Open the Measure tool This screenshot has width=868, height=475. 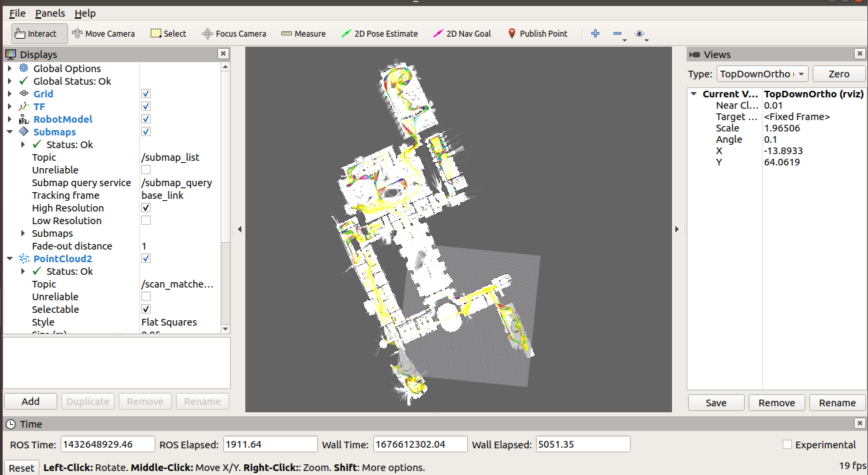click(x=303, y=33)
